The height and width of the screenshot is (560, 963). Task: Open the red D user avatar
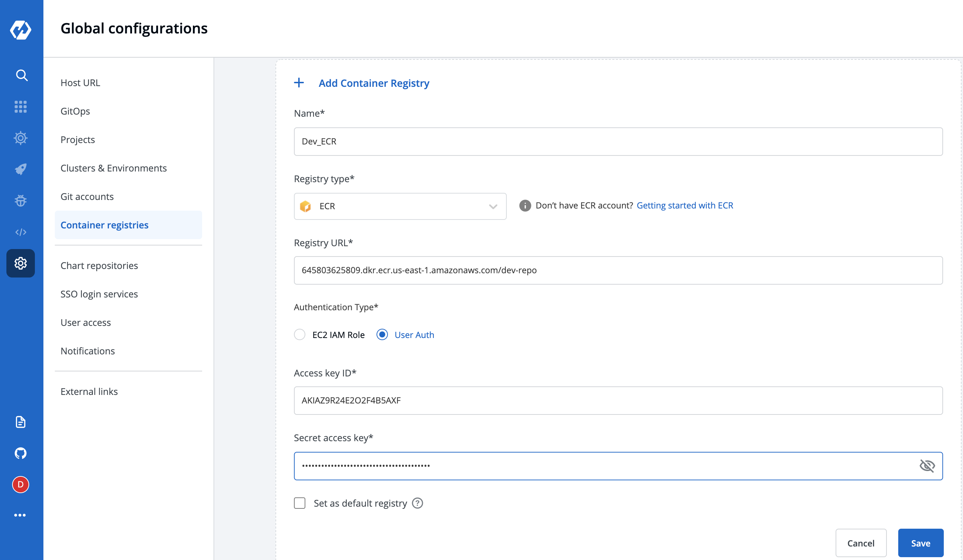[x=20, y=484]
